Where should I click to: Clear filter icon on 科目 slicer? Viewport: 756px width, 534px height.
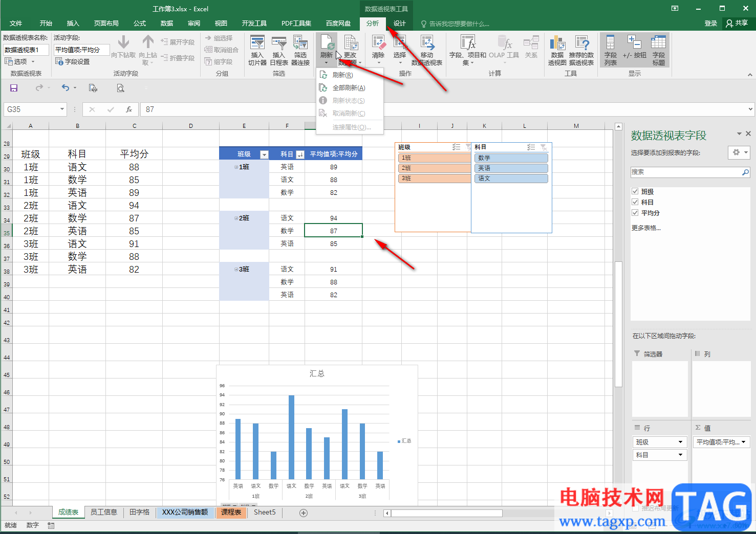point(544,147)
